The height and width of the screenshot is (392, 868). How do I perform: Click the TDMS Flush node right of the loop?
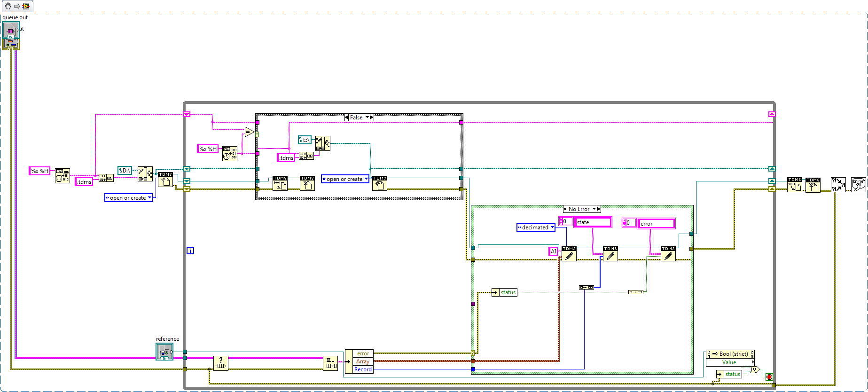point(795,185)
